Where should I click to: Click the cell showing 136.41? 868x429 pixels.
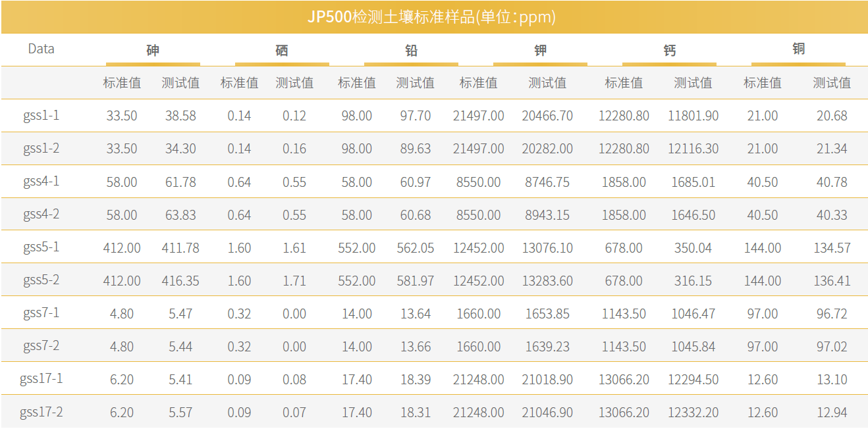pos(832,281)
